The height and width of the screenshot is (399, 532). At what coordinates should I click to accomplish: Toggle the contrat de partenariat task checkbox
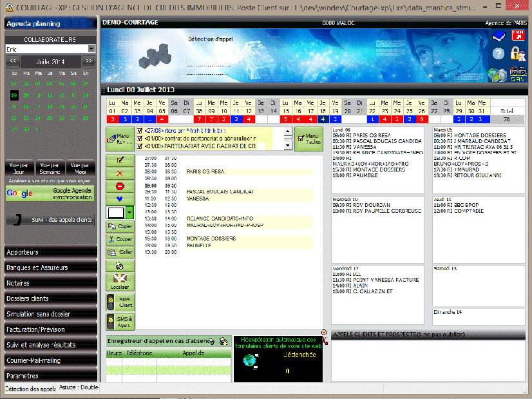(x=140, y=138)
